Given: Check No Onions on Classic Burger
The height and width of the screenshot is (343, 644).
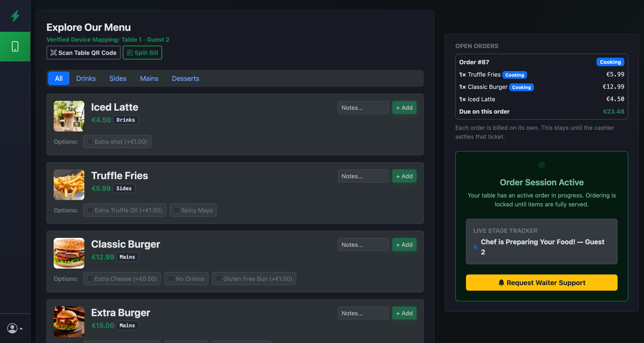Looking at the screenshot, I should [171, 279].
